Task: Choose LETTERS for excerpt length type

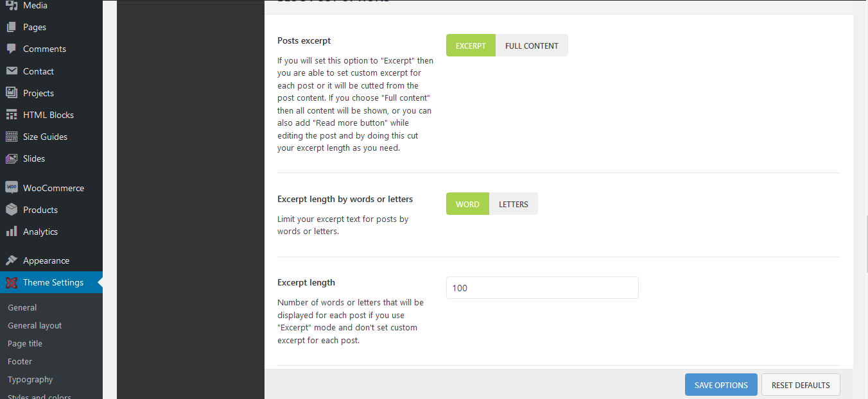Action: tap(514, 204)
